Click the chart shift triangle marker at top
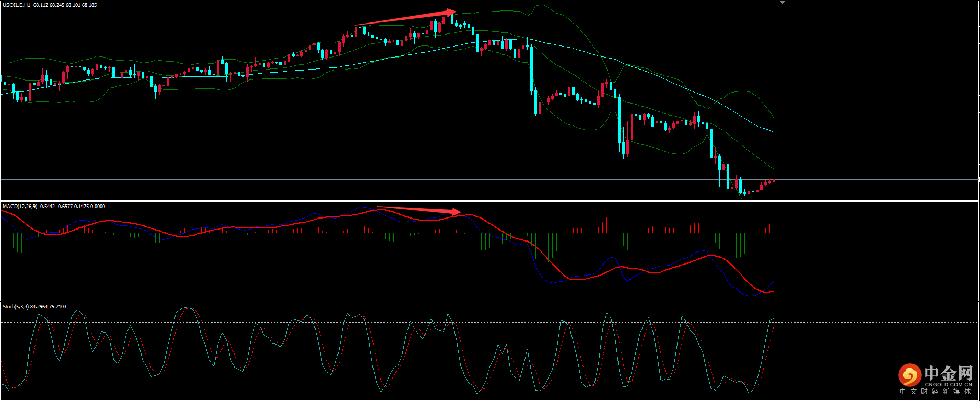This screenshot has height=401, width=980. click(782, 3)
